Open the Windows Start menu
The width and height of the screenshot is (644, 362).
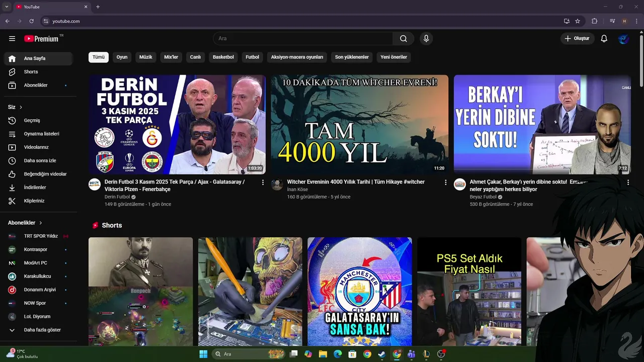click(x=203, y=354)
